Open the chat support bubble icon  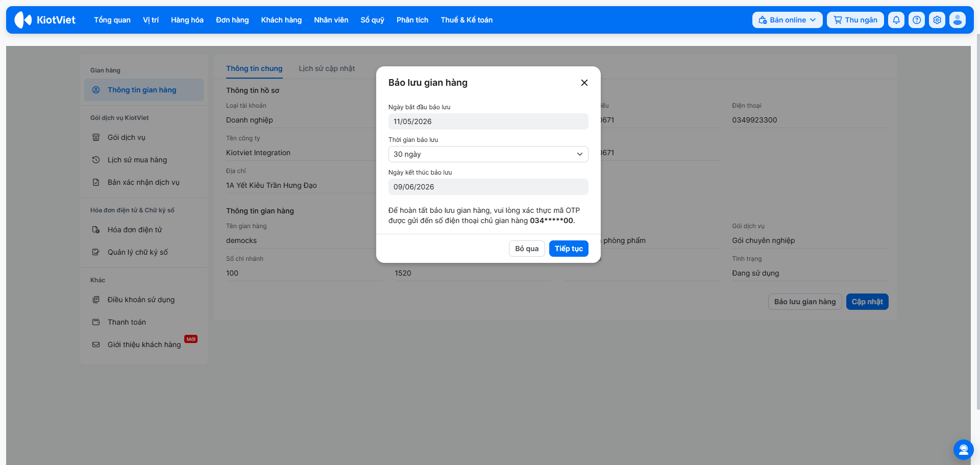click(x=963, y=450)
